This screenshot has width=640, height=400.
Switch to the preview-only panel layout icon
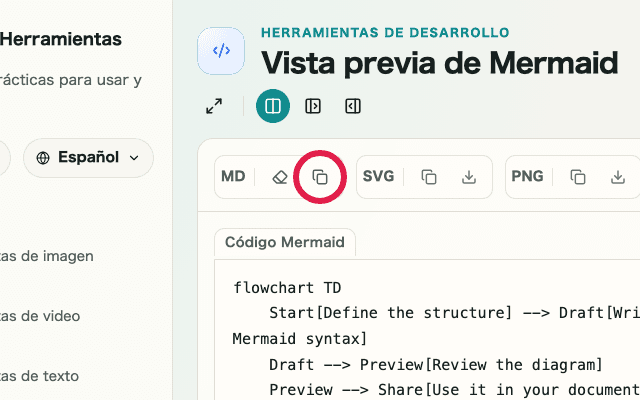[313, 106]
